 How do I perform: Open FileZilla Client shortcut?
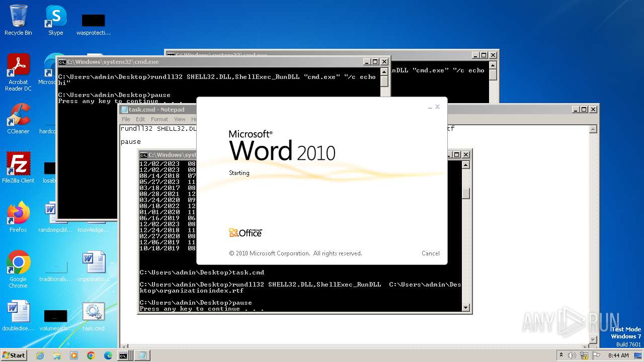[x=18, y=168]
